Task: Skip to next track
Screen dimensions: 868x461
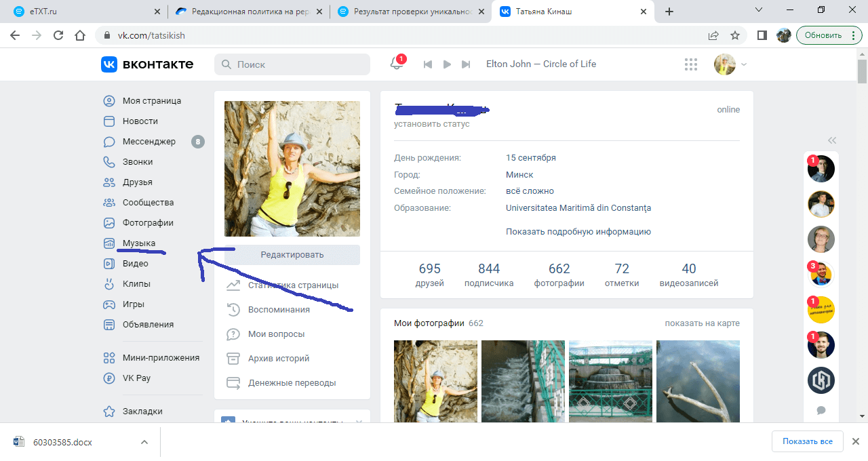Action: pyautogui.click(x=466, y=64)
